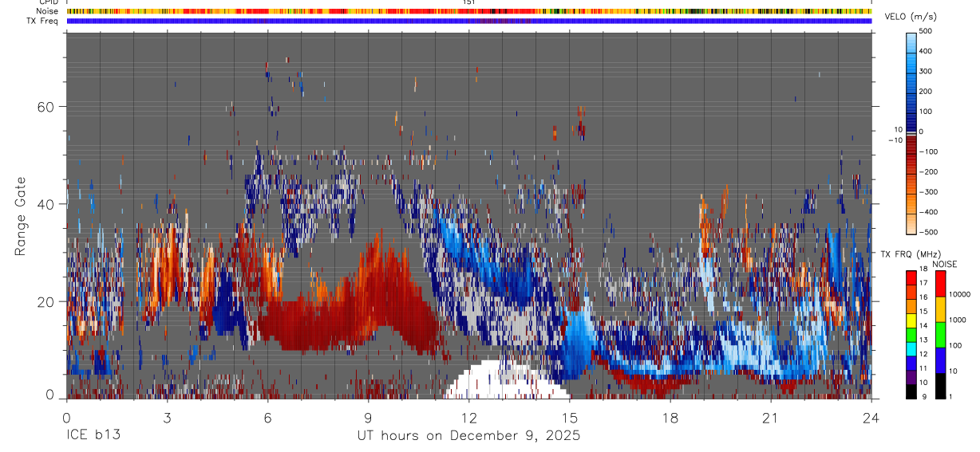
Task: Click the Noise color strip above the plot
Action: pyautogui.click(x=468, y=11)
